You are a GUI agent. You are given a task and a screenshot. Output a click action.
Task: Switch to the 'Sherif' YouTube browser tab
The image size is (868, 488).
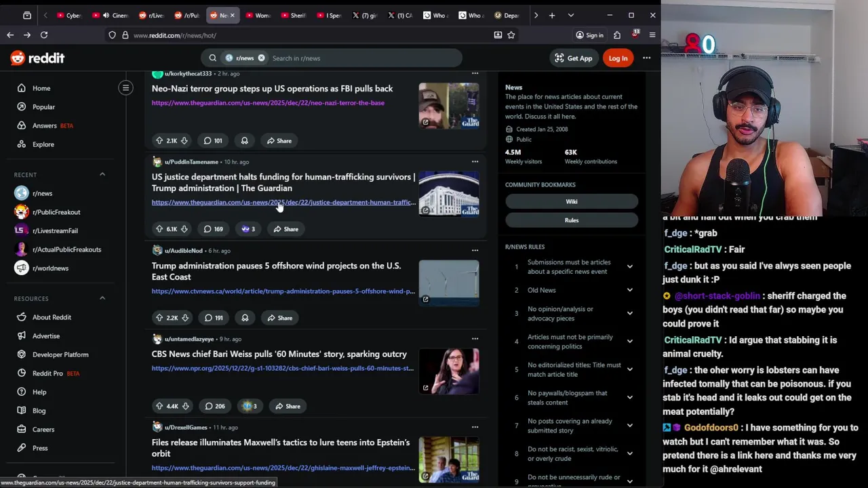click(293, 15)
